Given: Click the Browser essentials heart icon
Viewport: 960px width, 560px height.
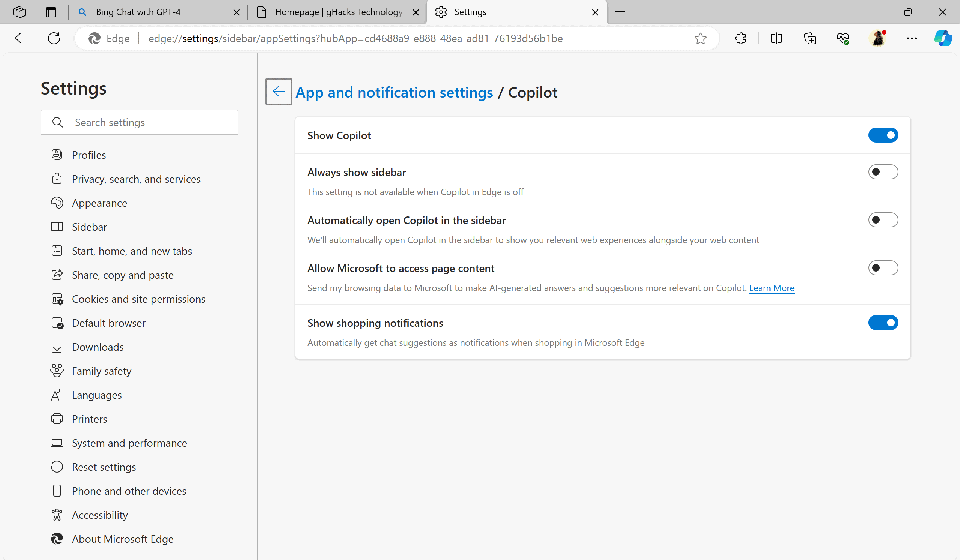Looking at the screenshot, I should [843, 38].
